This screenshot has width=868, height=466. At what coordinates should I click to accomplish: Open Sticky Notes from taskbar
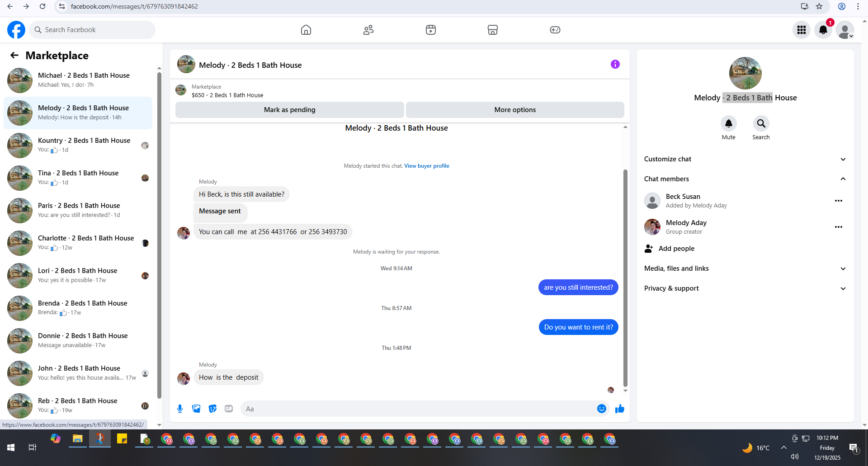122,439
